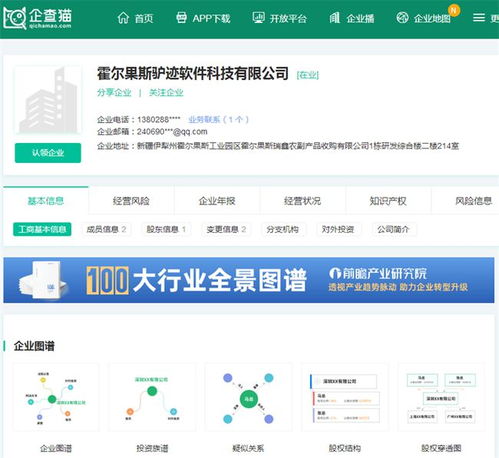Screen dimensions: 499x458
Task: Click the 企业播 building icon
Action: (335, 18)
